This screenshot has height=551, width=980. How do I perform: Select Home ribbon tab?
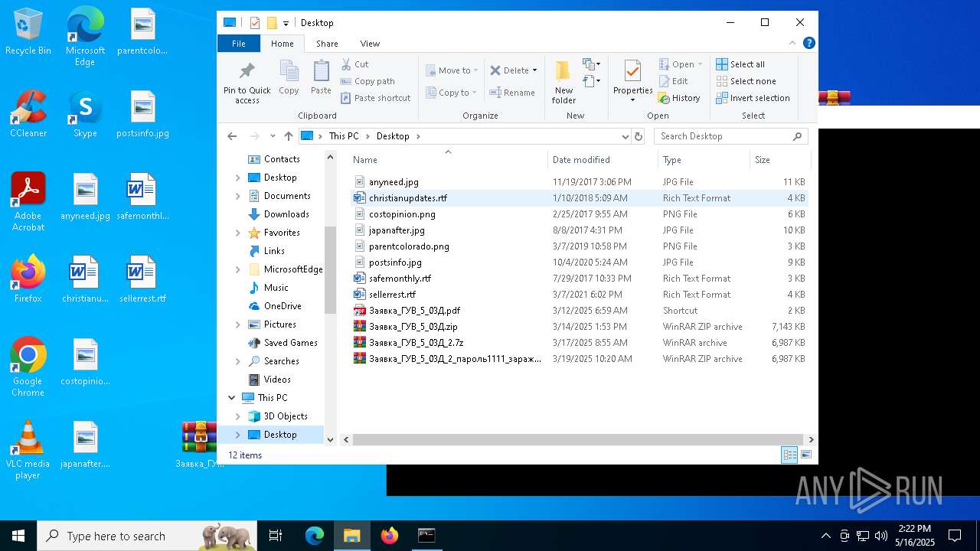tap(282, 44)
